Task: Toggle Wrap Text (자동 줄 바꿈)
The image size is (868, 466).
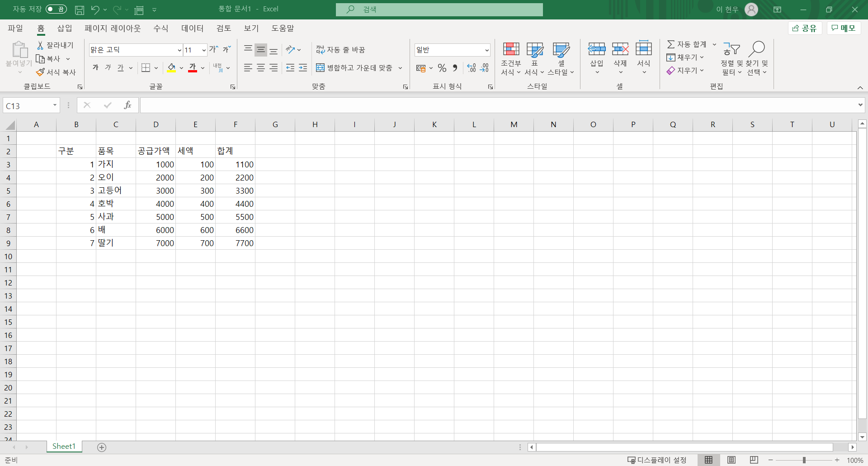Action: click(340, 49)
